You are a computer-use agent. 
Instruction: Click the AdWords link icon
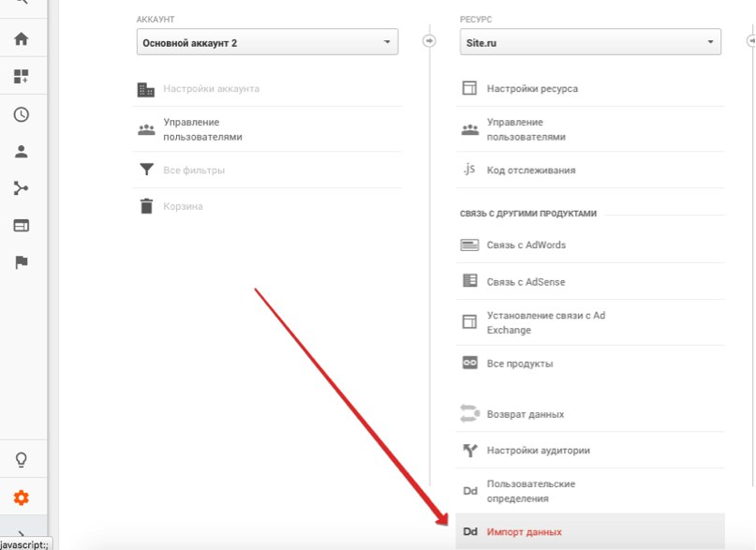469,245
